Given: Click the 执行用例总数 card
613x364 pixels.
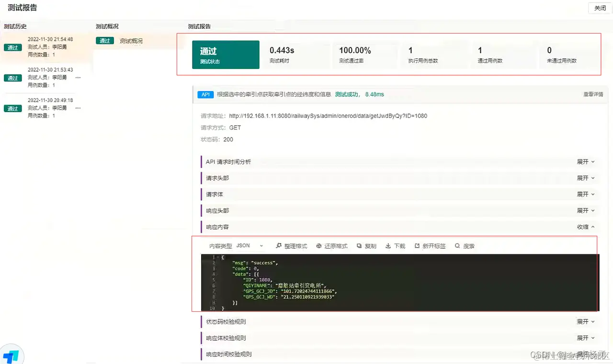Looking at the screenshot, I should 434,55.
